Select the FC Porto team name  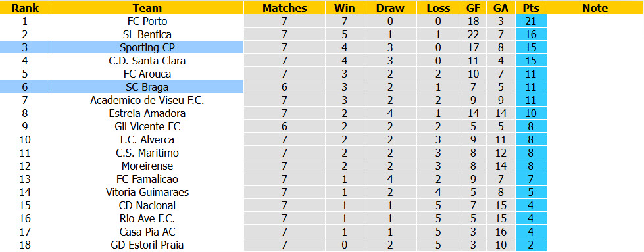pyautogui.click(x=147, y=21)
